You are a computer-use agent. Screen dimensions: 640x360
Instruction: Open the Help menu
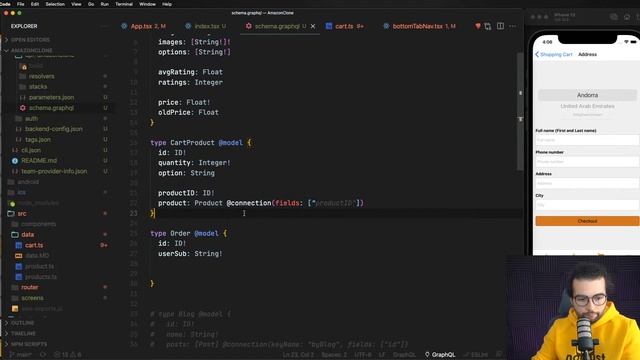pos(167,4)
